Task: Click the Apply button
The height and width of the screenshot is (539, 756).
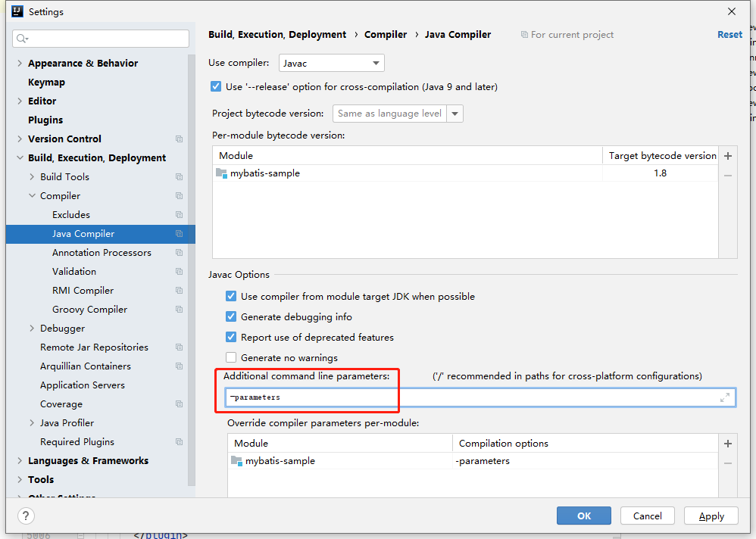Action: 711,516
